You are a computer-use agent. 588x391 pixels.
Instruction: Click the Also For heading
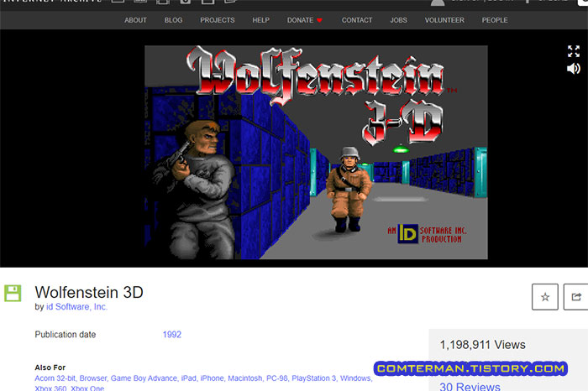[x=50, y=368]
